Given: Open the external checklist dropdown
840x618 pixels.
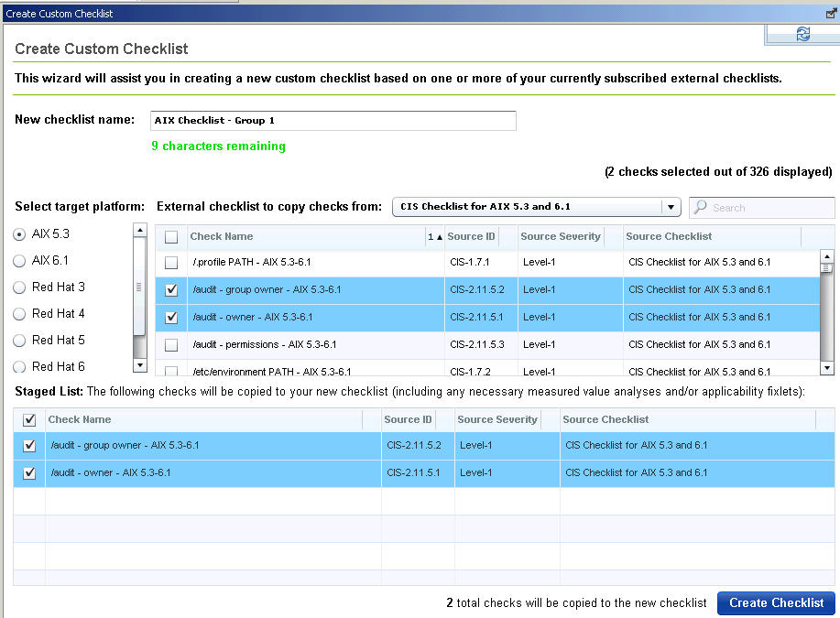Looking at the screenshot, I should tap(536, 207).
